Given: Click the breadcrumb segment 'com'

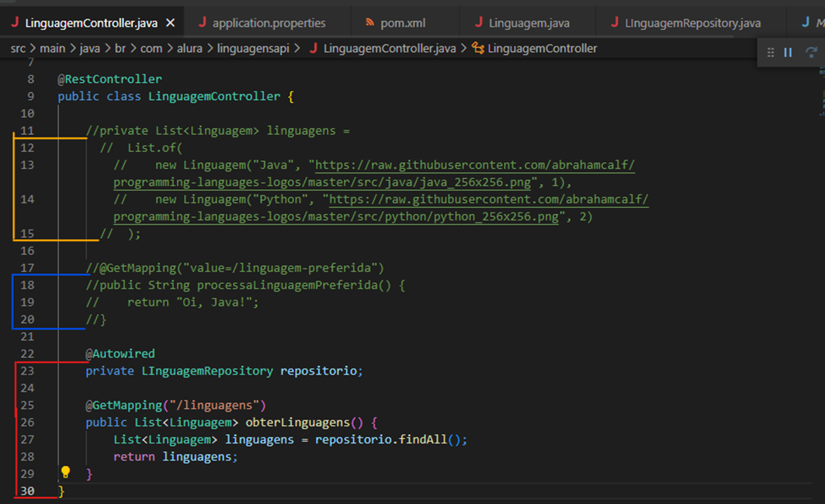Looking at the screenshot, I should tap(151, 48).
